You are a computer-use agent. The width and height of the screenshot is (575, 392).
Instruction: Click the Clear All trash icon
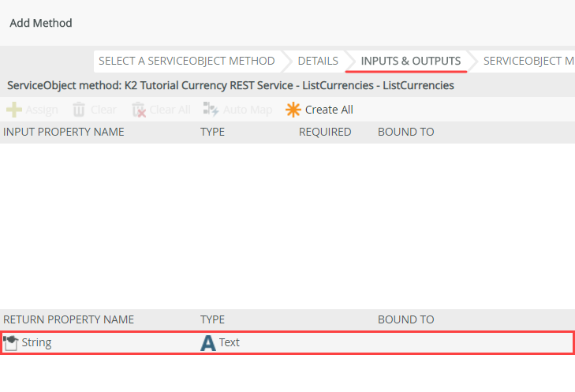coord(139,110)
